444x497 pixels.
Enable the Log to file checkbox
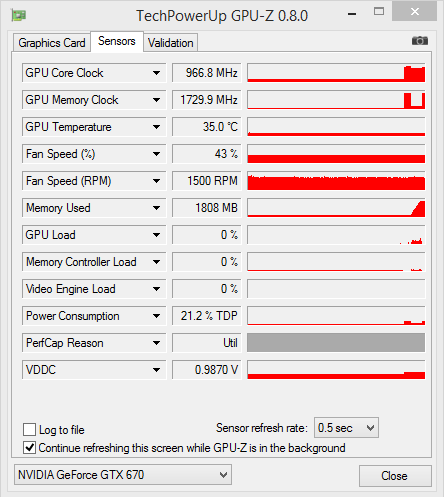point(29,429)
